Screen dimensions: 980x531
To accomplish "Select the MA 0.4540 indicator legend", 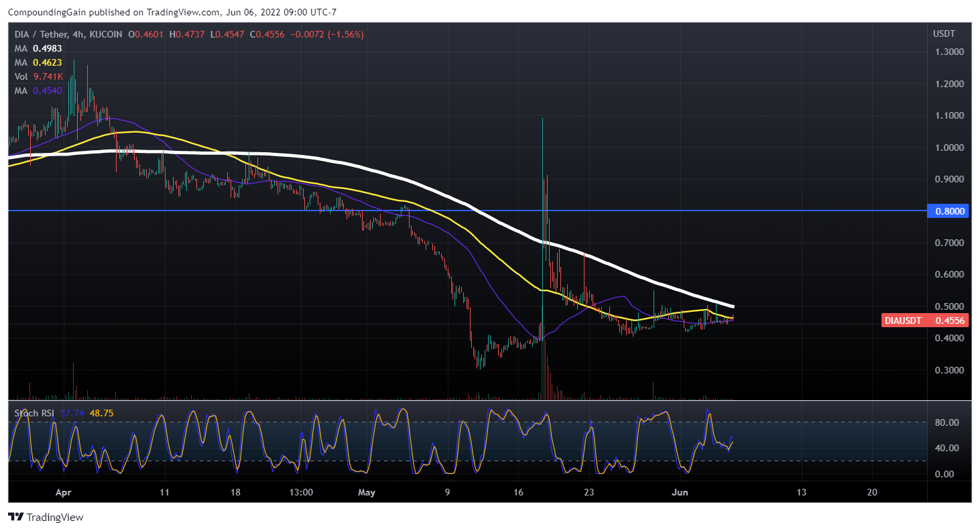I will 40,91.
